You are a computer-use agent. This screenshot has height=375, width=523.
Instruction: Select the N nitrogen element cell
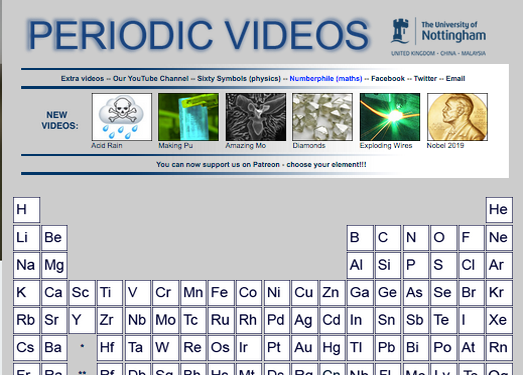[416, 238]
